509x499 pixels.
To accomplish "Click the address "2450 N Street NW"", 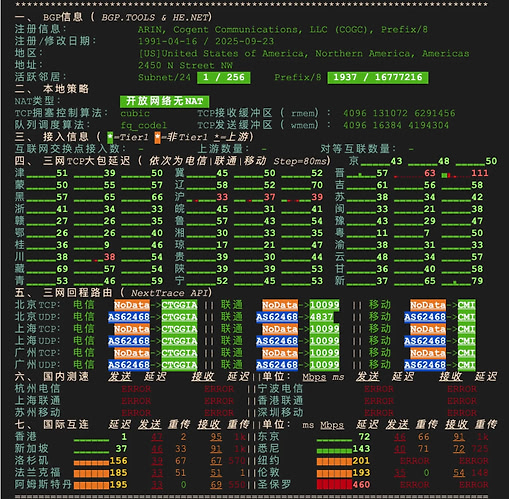I will point(185,65).
